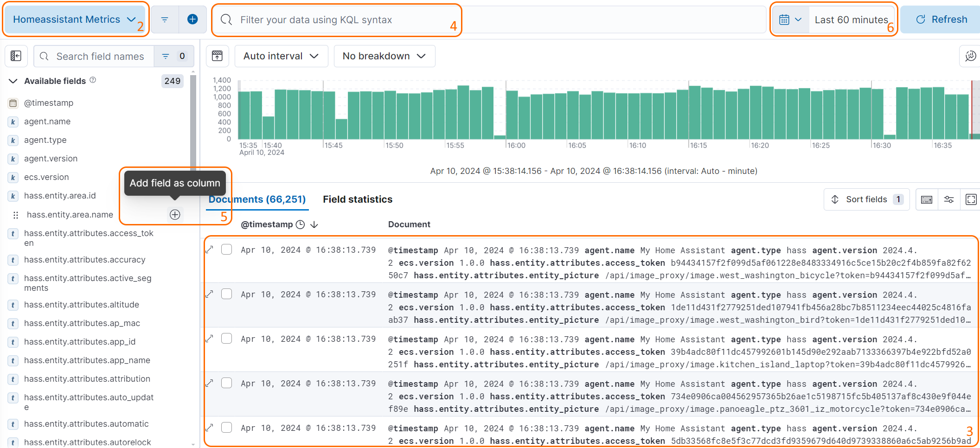Viewport: 980px width, 448px height.
Task: Select checkbox for the panoeagle_ptz motorcycle document
Action: [x=226, y=383]
